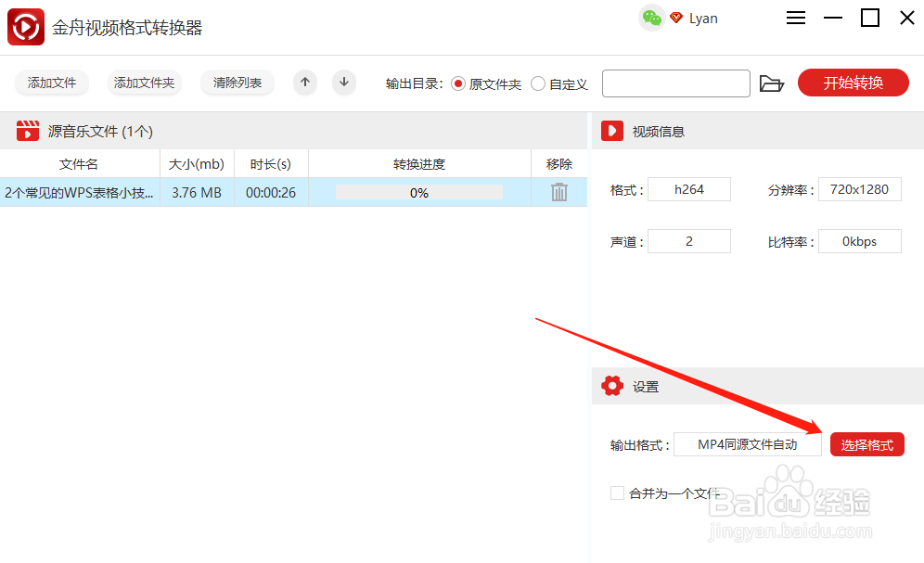Open the 720x1280 resolution field
The width and height of the screenshot is (924, 563).
click(x=860, y=188)
